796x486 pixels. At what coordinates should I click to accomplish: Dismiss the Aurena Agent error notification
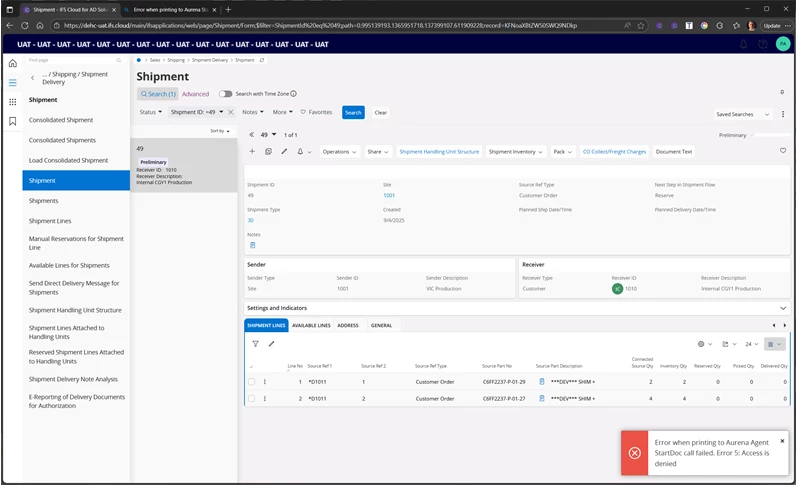(x=782, y=441)
